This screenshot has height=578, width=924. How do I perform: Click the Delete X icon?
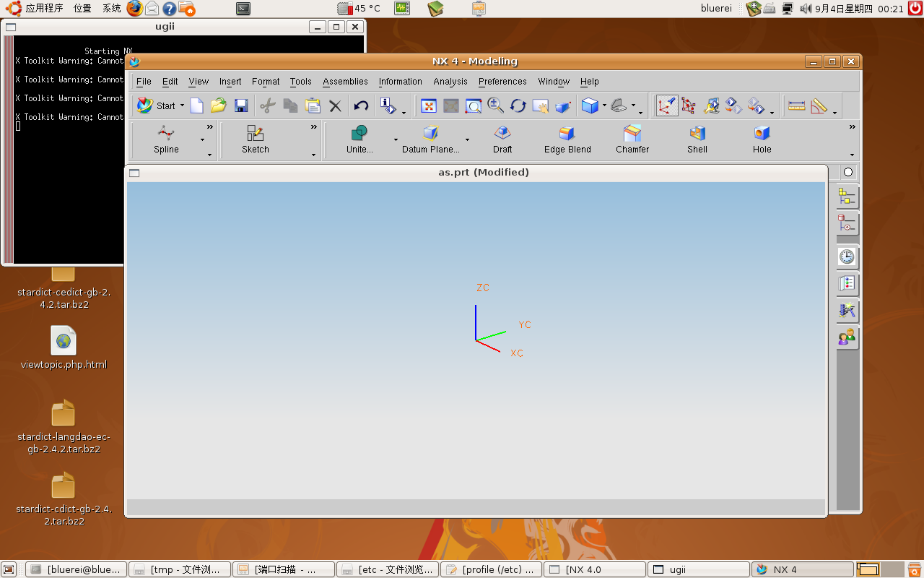[335, 105]
